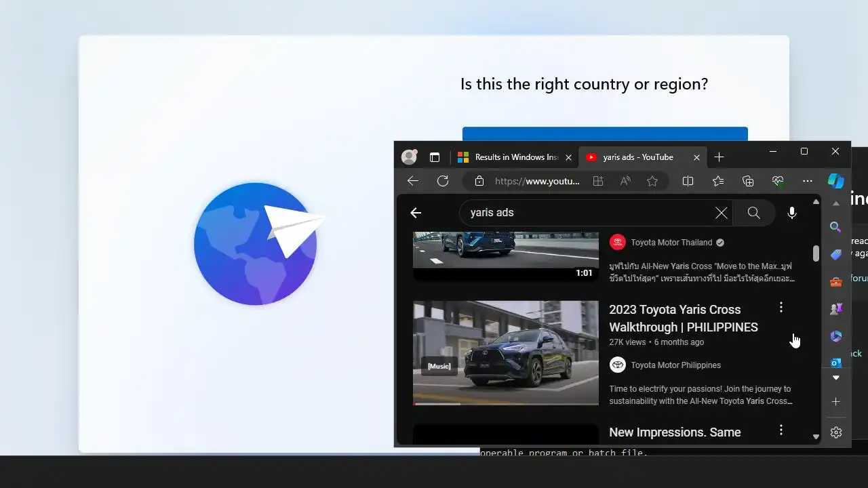Image resolution: width=868 pixels, height=488 pixels.
Task: Select the yaris ads - YouTube tab
Action: [x=638, y=157]
